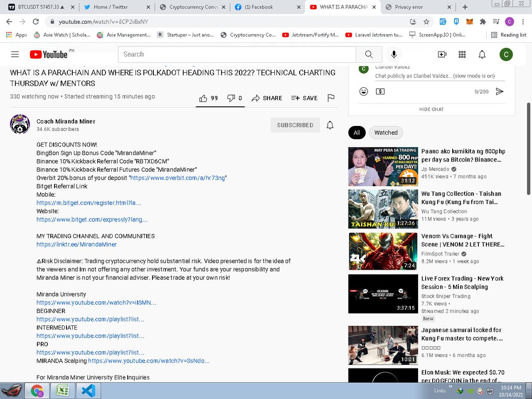This screenshot has width=532, height=399.
Task: Go to the YouTube home logo
Action: 49,55
